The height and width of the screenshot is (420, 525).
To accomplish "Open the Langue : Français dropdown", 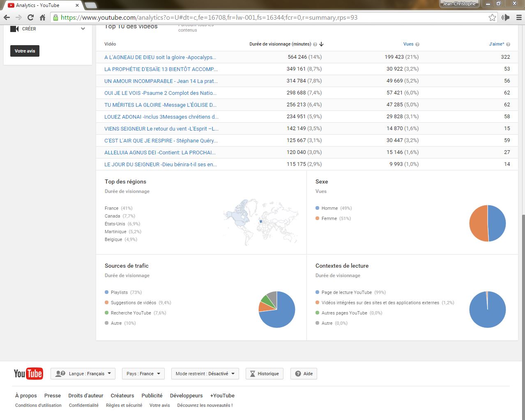I will point(83,374).
